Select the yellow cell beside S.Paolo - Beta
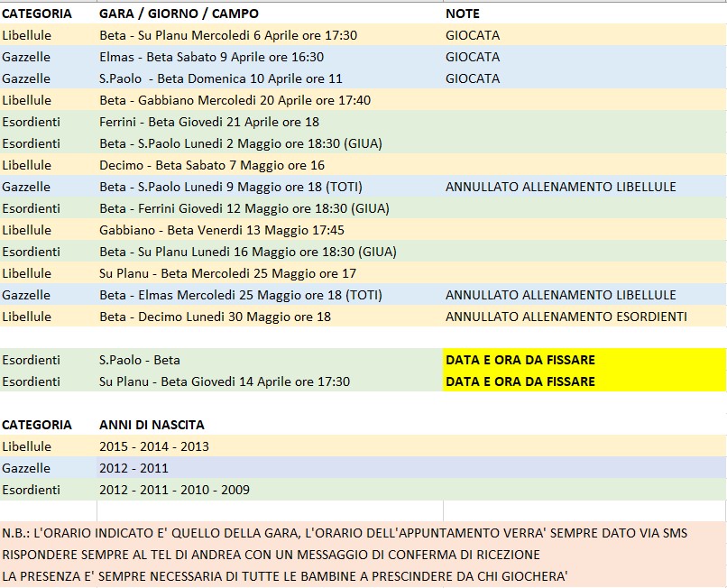The height and width of the screenshot is (588, 727). click(584, 360)
